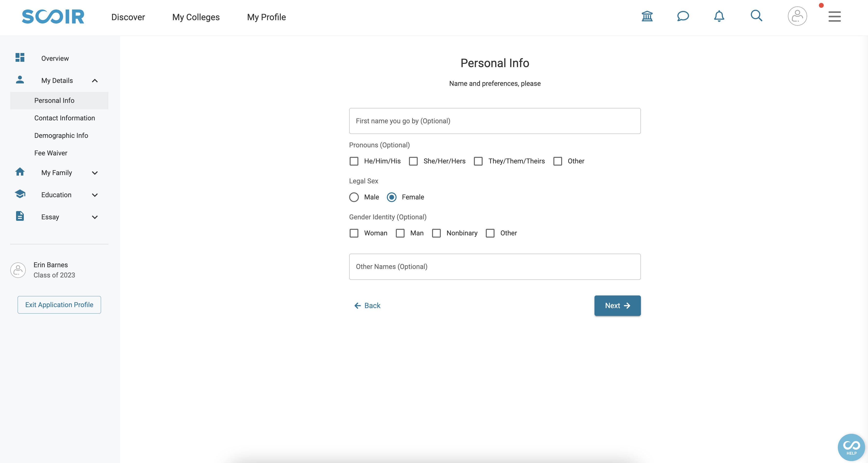Open Contact Information page
Screen dimensions: 868x463
(65, 118)
